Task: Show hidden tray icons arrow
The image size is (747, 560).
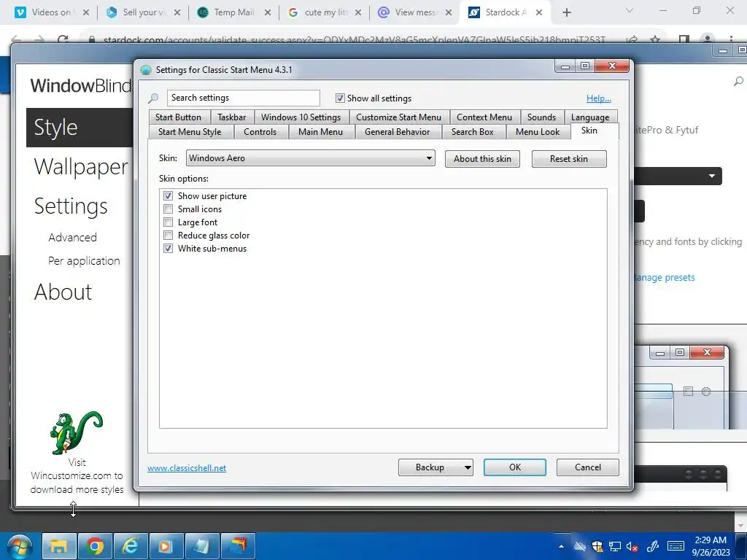Action: pyautogui.click(x=561, y=547)
